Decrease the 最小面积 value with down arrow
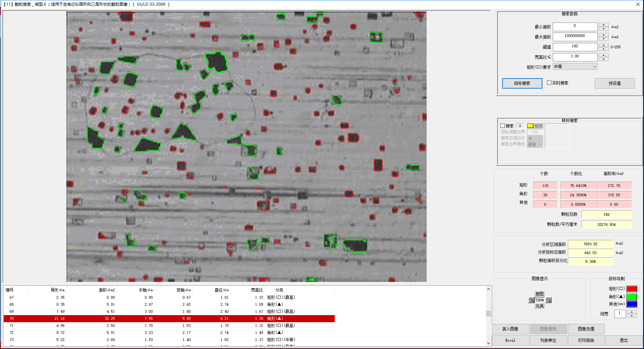This screenshot has width=644, height=349. (x=603, y=29)
